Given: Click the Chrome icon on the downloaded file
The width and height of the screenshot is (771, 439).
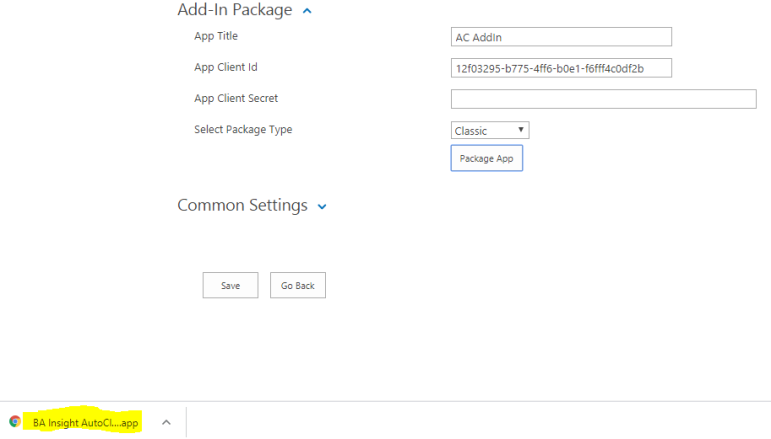Looking at the screenshot, I should [x=15, y=422].
